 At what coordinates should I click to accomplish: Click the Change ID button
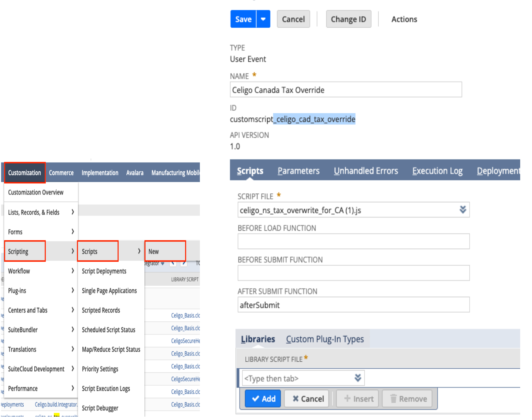coord(348,19)
